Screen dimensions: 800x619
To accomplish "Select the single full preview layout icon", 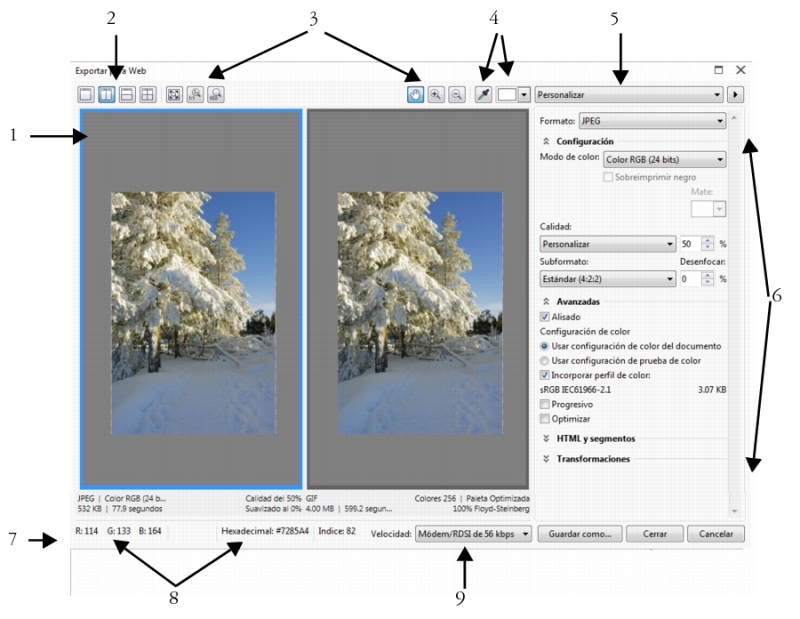I will click(x=86, y=95).
